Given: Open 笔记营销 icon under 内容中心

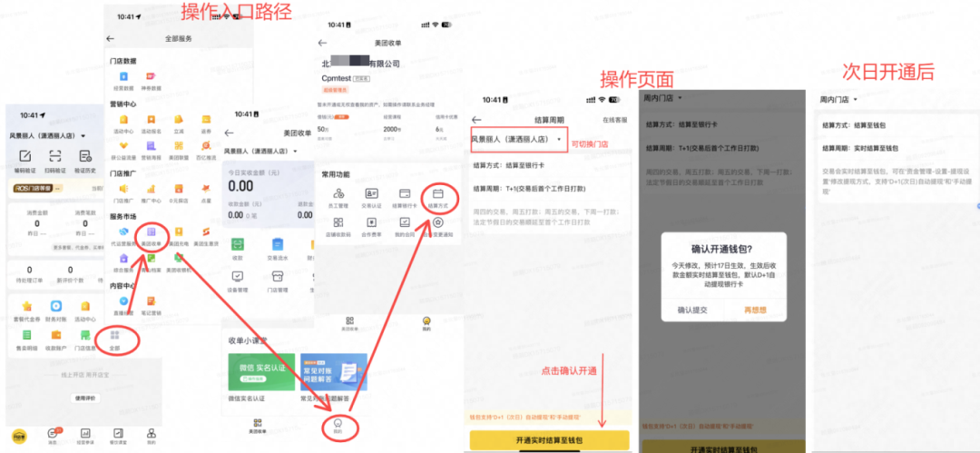Looking at the screenshot, I should pyautogui.click(x=151, y=301).
